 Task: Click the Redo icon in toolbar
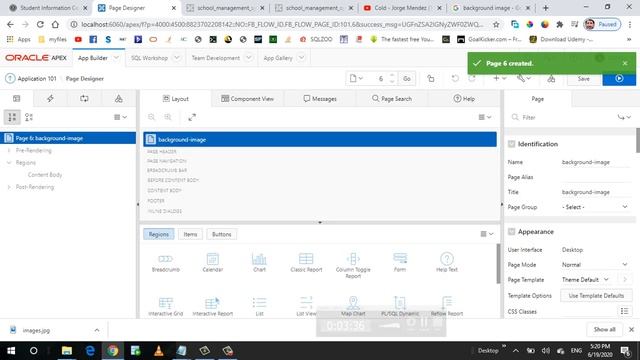472,78
